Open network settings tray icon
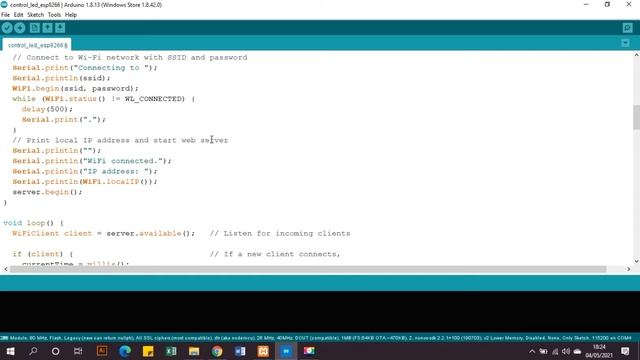 (555, 351)
